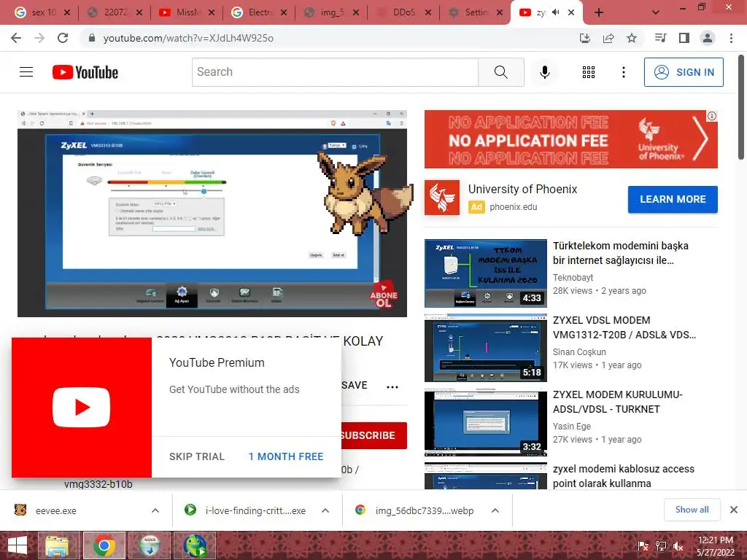The image size is (747, 560).
Task: Toggle the Chrome side panel icon
Action: [684, 38]
